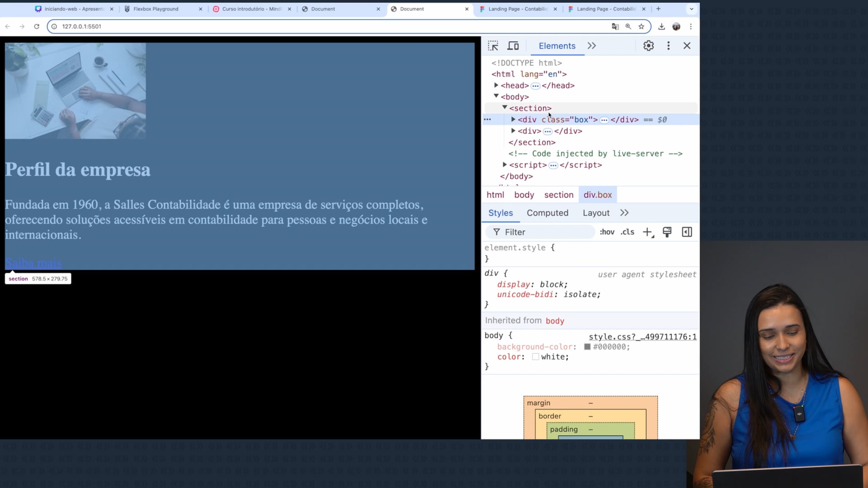Open the Flexbox Playground browser tab
This screenshot has width=868, height=488.
point(156,9)
